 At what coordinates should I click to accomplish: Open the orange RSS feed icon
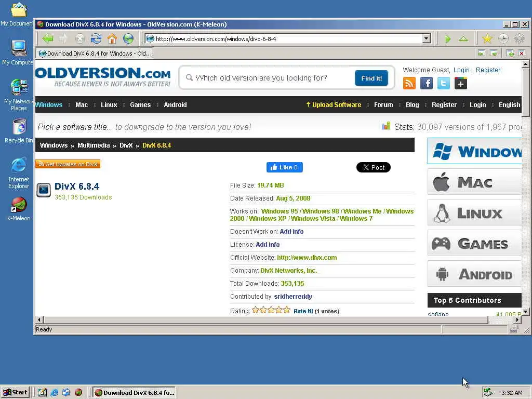click(x=409, y=83)
